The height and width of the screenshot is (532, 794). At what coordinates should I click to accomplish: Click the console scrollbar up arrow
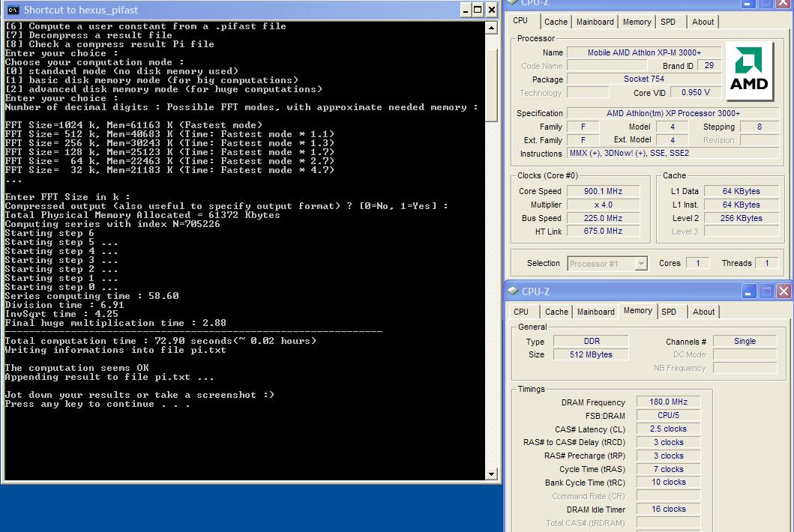point(491,27)
